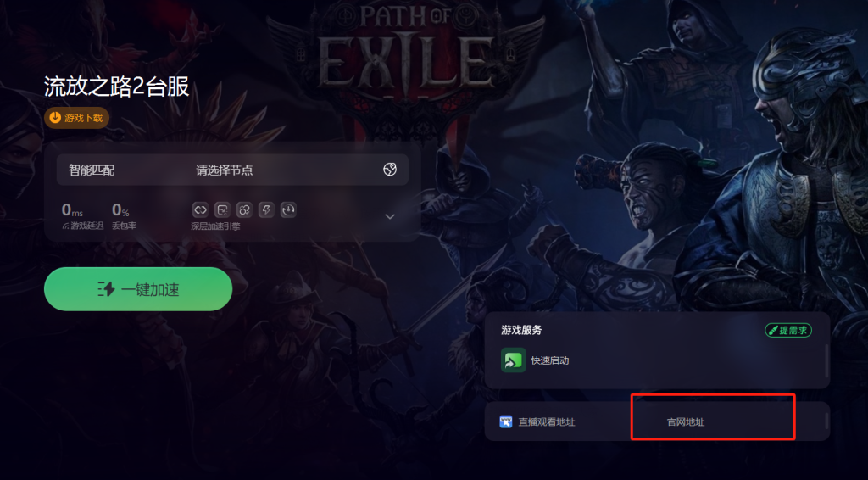Open the 请选择节点 node dropdown

click(292, 170)
